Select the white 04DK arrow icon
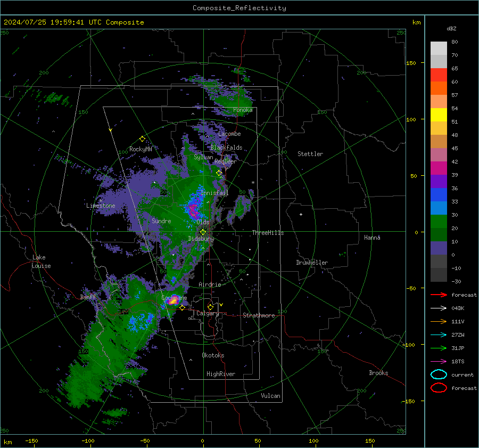 tap(439, 308)
